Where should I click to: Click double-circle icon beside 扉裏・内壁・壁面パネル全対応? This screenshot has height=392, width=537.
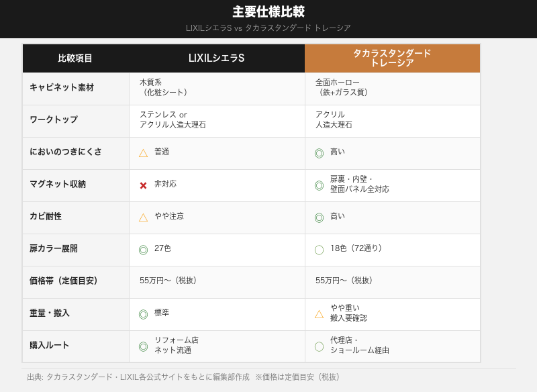pyautogui.click(x=319, y=185)
